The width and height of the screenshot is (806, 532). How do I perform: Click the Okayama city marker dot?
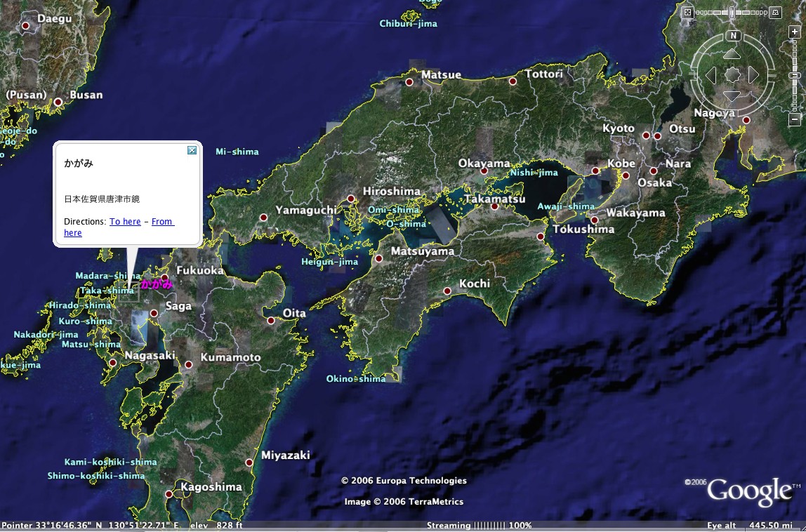pyautogui.click(x=484, y=171)
